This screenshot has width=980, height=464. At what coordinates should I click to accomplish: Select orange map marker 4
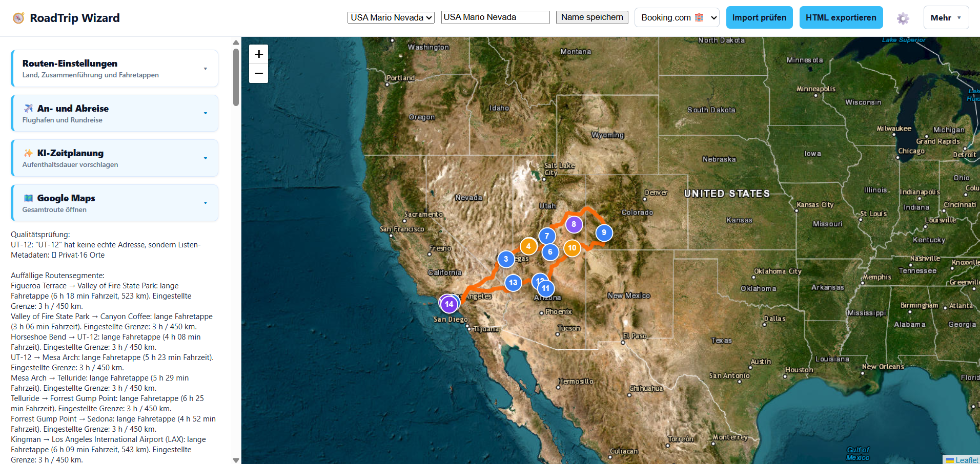[x=528, y=246]
